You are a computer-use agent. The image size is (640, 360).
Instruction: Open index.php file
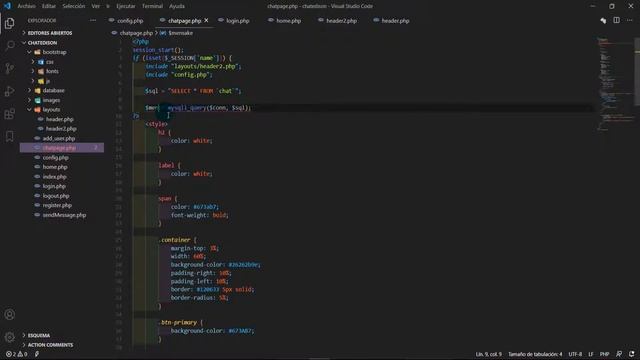(54, 177)
